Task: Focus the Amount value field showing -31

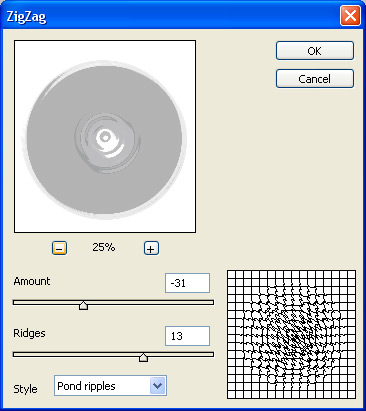Action: coord(187,283)
